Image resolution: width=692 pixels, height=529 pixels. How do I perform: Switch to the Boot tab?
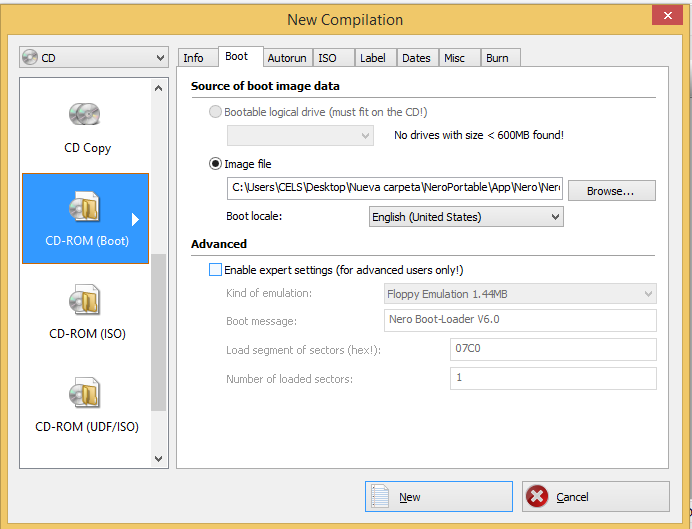pyautogui.click(x=241, y=56)
